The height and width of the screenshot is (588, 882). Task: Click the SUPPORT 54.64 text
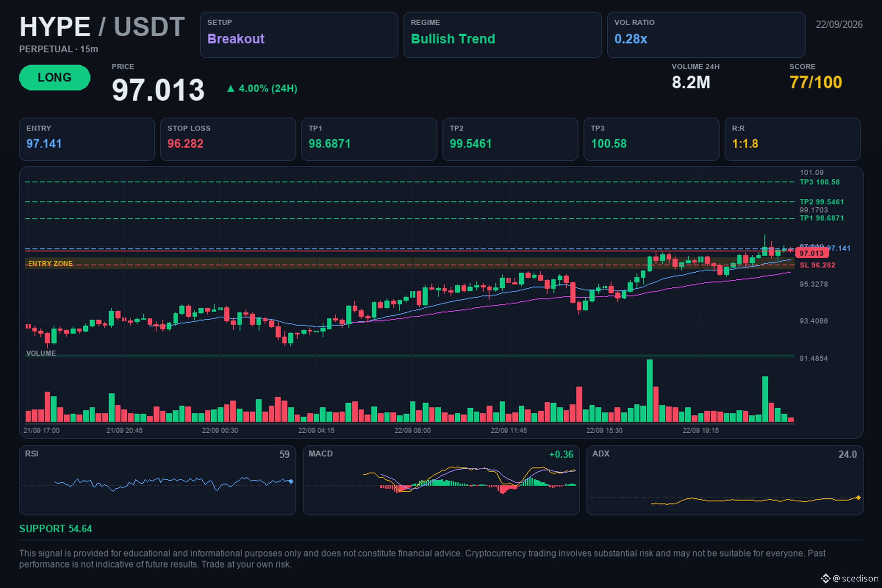[55, 529]
